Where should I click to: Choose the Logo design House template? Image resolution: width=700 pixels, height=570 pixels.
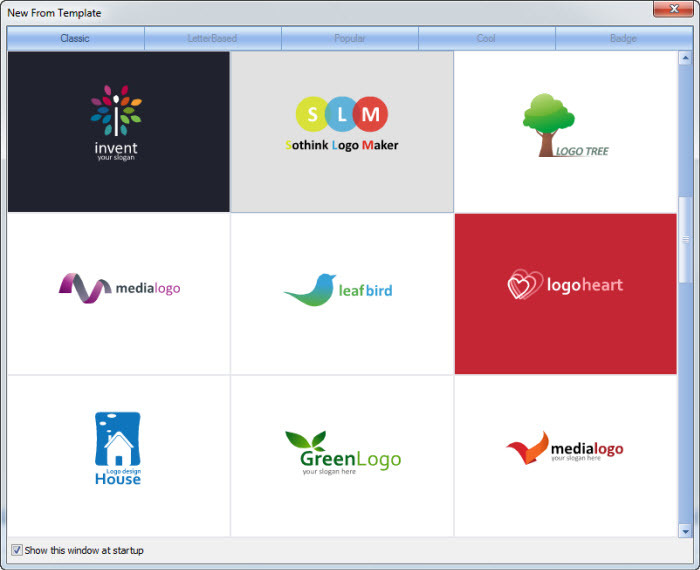[x=119, y=456]
